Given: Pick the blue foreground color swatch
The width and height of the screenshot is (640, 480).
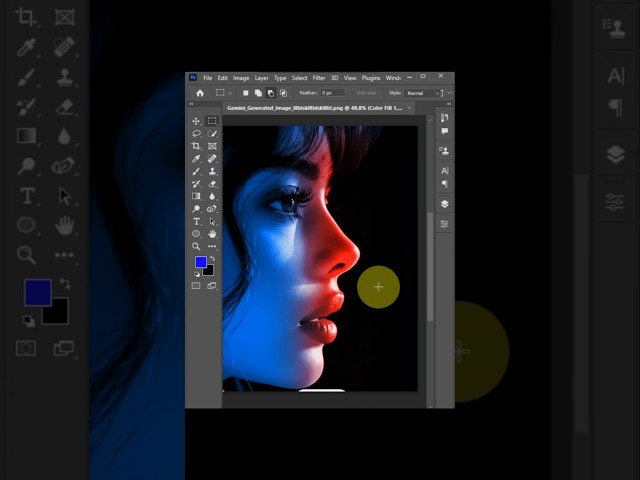Looking at the screenshot, I should (x=200, y=262).
